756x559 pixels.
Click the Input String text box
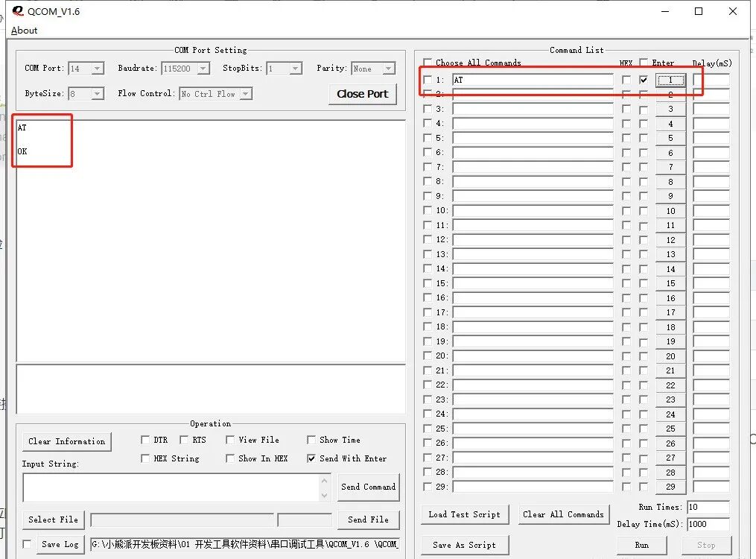coord(171,487)
